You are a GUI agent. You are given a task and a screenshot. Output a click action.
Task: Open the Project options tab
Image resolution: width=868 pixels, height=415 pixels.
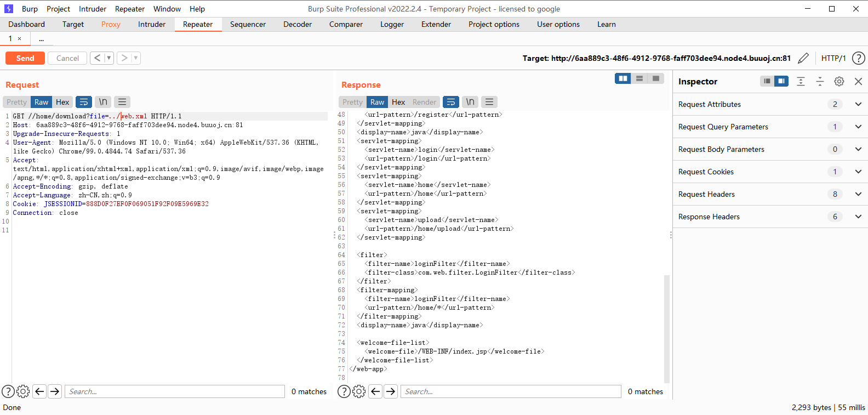pos(494,24)
